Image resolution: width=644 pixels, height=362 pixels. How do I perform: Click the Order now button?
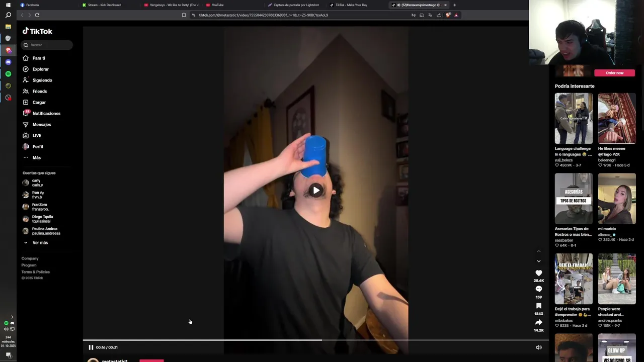click(x=614, y=73)
